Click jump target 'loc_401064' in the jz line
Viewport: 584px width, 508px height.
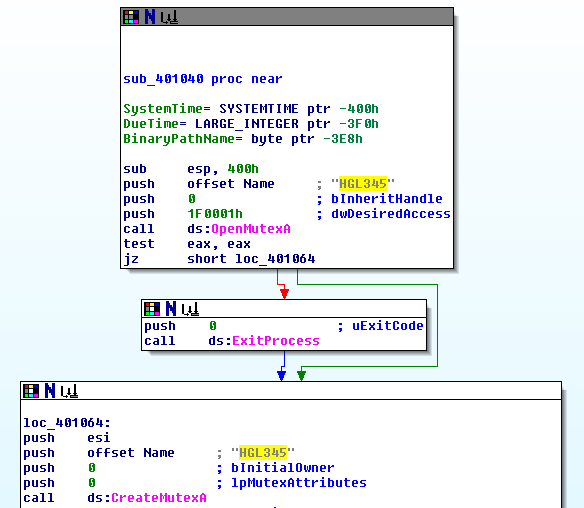point(275,258)
